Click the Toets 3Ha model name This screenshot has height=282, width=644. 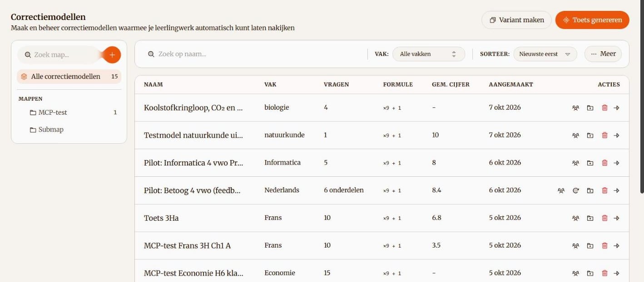161,219
